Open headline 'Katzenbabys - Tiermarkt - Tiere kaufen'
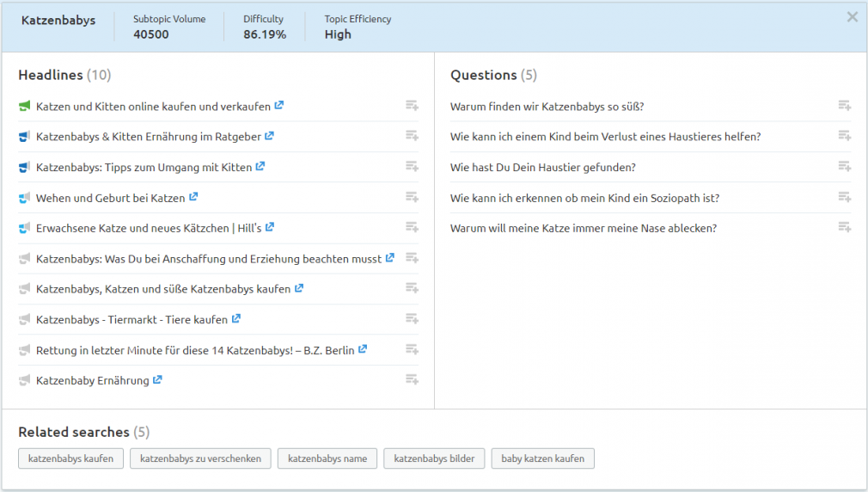Viewport: 868px width, 492px height. [x=131, y=320]
